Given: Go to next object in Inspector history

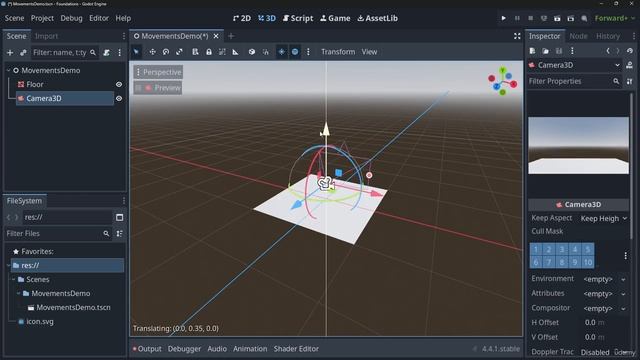Looking at the screenshot, I should [x=618, y=51].
